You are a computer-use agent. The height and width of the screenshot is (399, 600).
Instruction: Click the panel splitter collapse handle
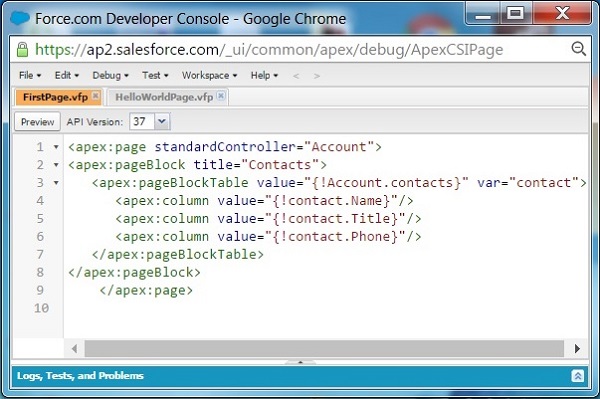click(x=300, y=362)
